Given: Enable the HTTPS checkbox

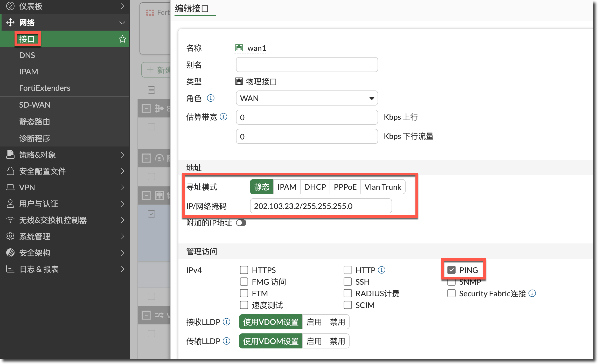Looking at the screenshot, I should [x=244, y=270].
